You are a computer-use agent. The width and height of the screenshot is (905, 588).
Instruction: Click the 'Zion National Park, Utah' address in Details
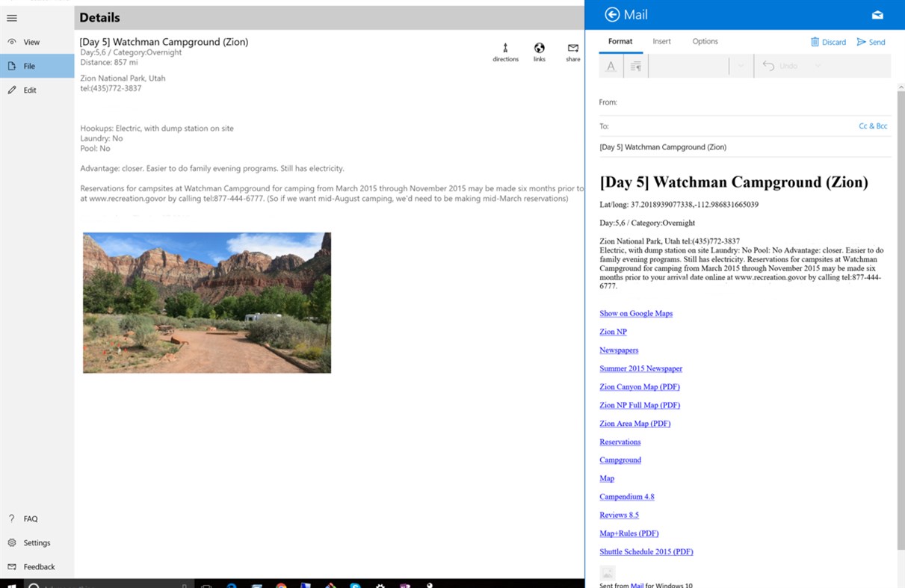tap(123, 78)
